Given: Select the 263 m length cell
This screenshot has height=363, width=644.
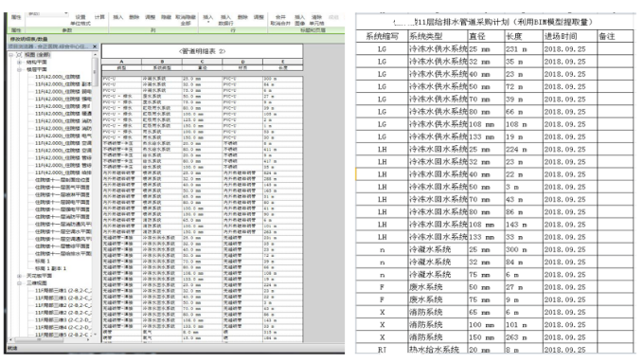Looking at the screenshot, I should [524, 337].
